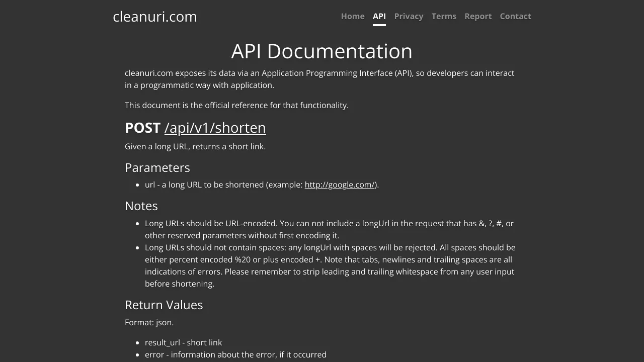Click the intro paragraph starting 'cleanuri.com exposes its data'

[319, 79]
